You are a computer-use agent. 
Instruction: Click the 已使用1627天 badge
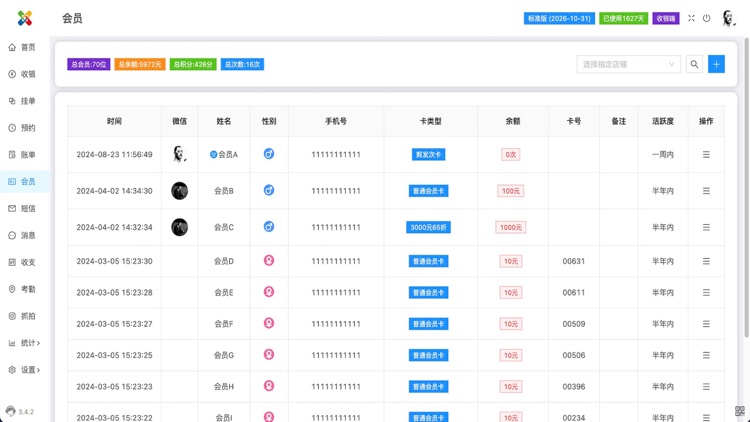pos(624,18)
